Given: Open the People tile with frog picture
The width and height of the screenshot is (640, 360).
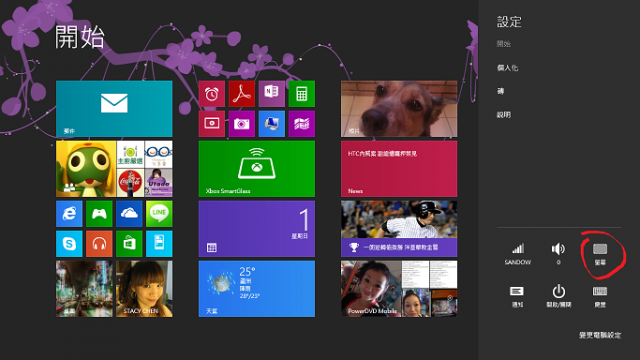Looking at the screenshot, I should tap(114, 169).
